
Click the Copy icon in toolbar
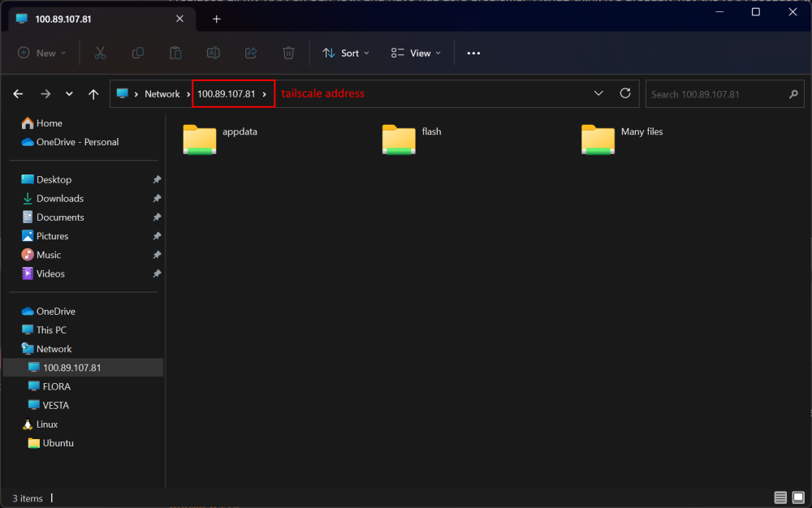138,53
